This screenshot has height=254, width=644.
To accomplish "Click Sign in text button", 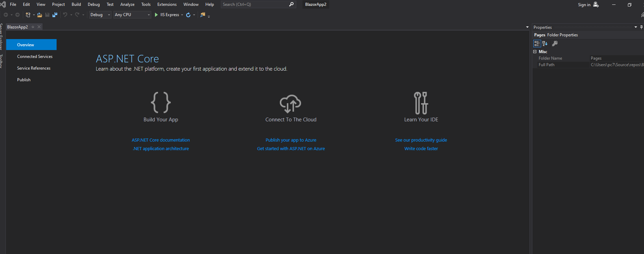I will coord(584,5).
